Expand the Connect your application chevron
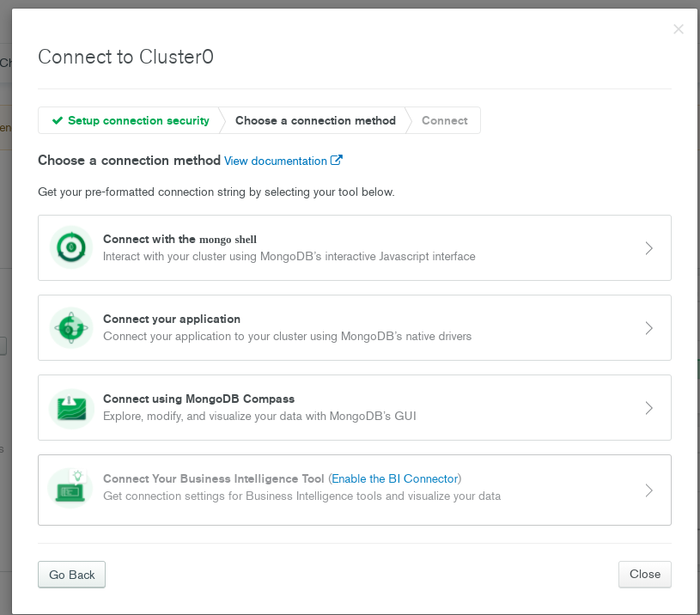 coord(648,328)
